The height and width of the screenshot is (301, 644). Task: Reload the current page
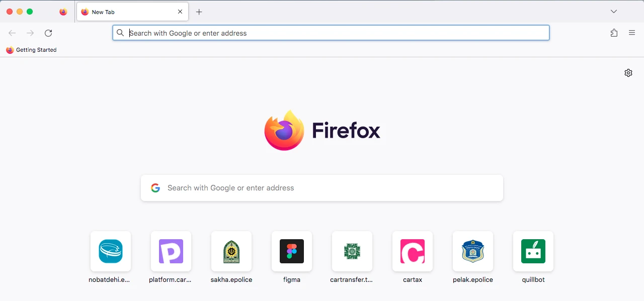pyautogui.click(x=48, y=33)
